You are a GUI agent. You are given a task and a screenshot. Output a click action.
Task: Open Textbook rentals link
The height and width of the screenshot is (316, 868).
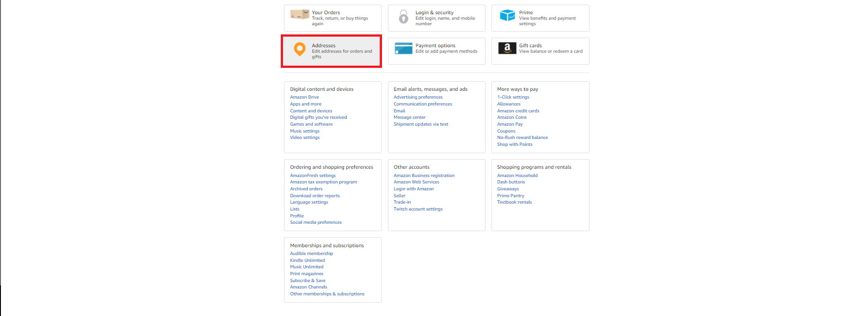515,202
